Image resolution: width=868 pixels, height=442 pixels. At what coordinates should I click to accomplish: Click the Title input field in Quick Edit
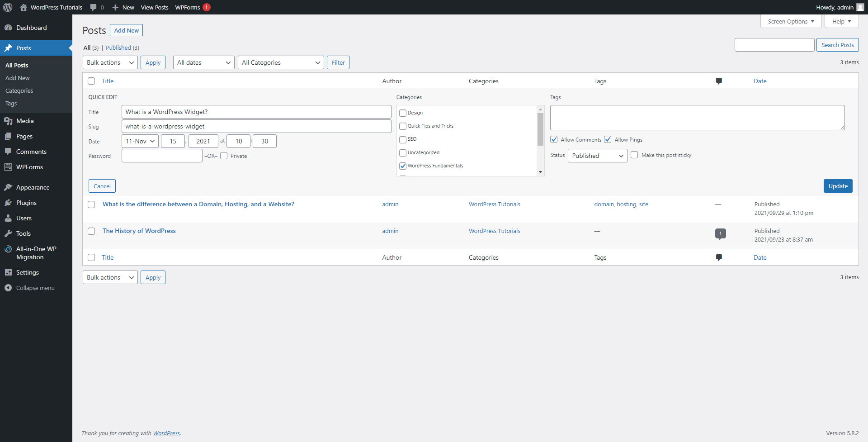[256, 112]
